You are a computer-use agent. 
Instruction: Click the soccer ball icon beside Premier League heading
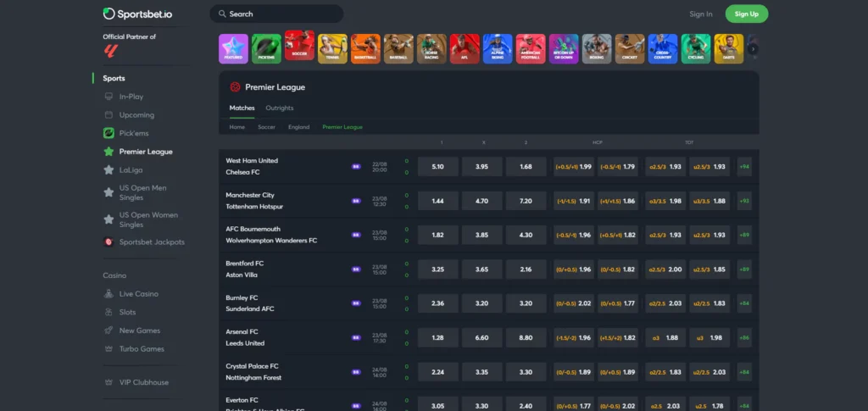click(236, 86)
